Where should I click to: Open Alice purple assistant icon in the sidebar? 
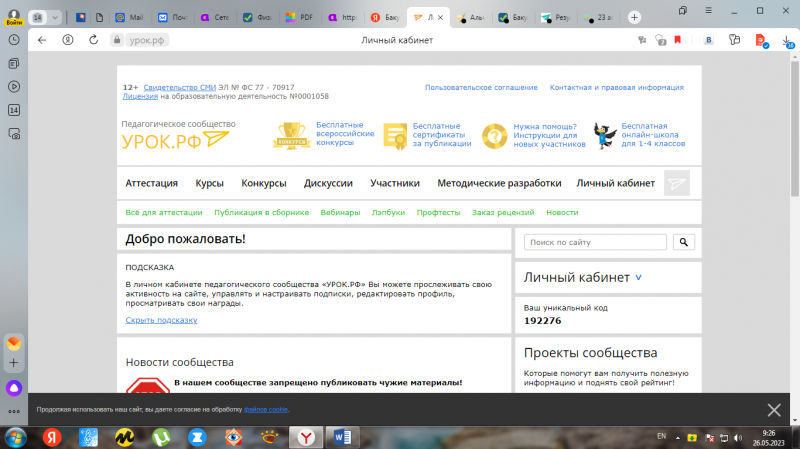tap(14, 388)
